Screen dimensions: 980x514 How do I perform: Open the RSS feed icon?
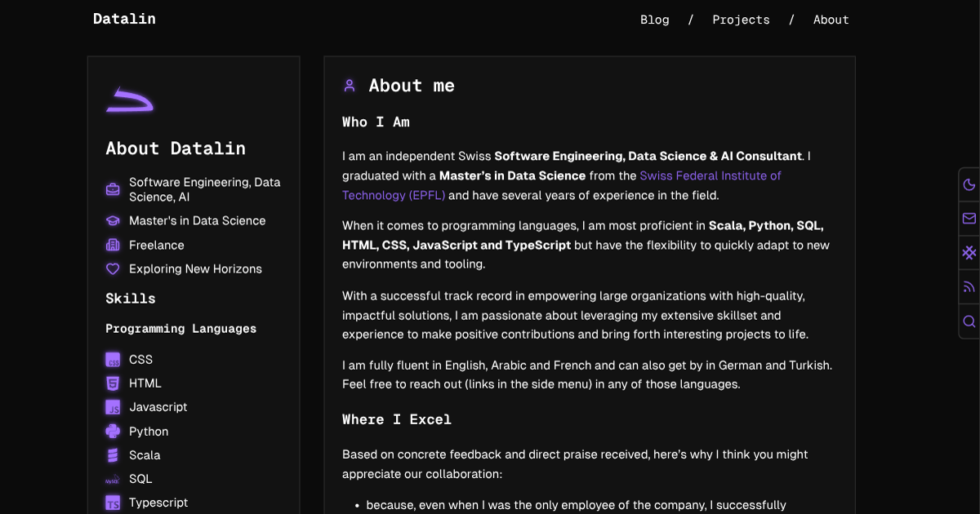(x=969, y=287)
